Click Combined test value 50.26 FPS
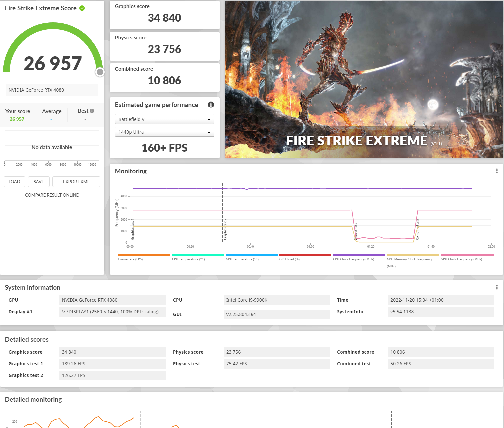504x428 pixels. tap(441, 364)
